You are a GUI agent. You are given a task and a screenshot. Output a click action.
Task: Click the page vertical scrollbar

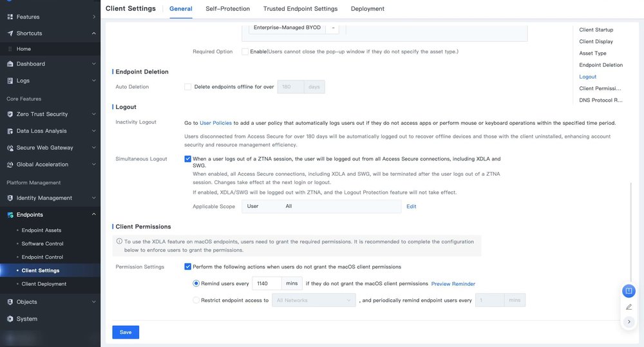pos(631,232)
